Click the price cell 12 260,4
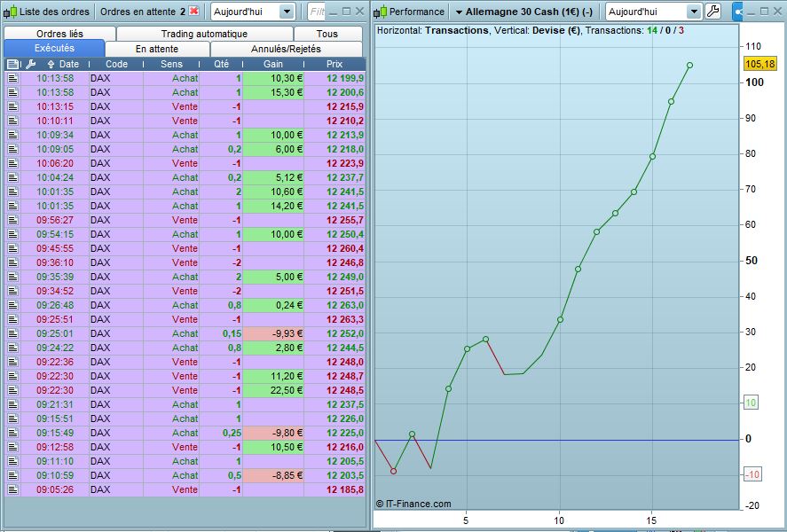This screenshot has width=787, height=532. pyautogui.click(x=334, y=248)
